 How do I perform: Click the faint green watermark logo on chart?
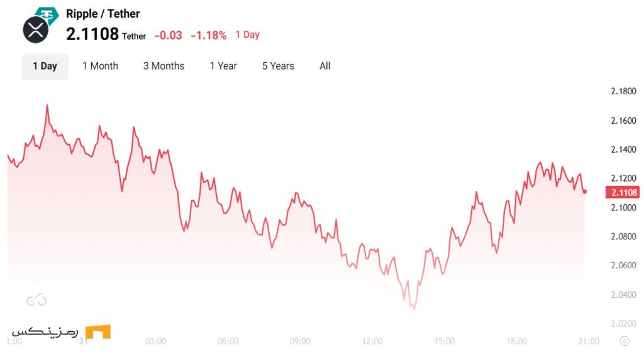click(36, 300)
